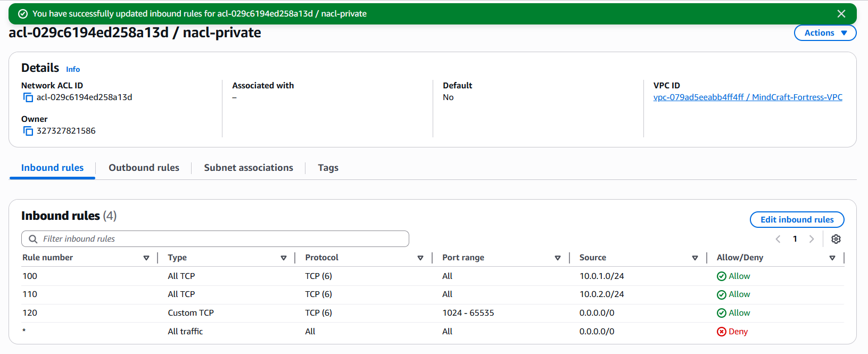Sort rules by Protocol column arrow

click(x=420, y=258)
